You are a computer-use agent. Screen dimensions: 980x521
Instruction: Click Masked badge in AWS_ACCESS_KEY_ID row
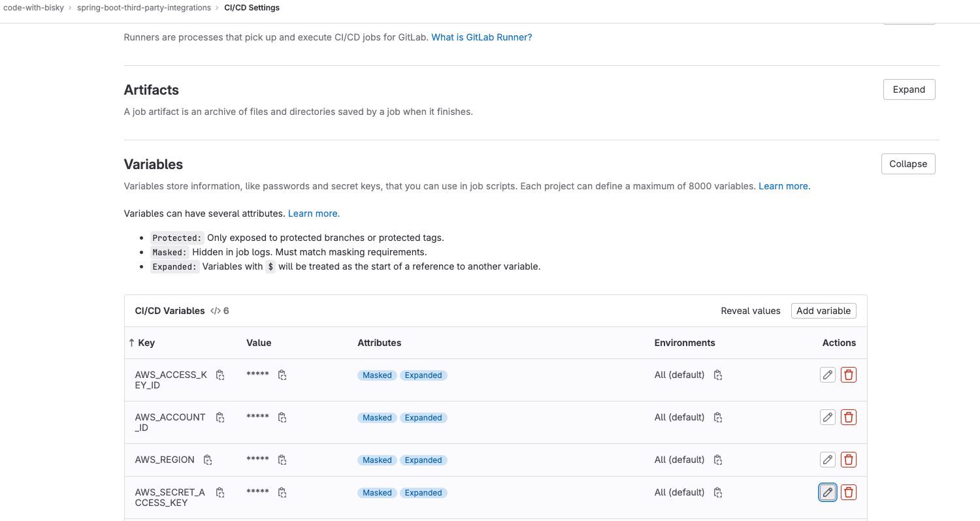click(x=377, y=375)
